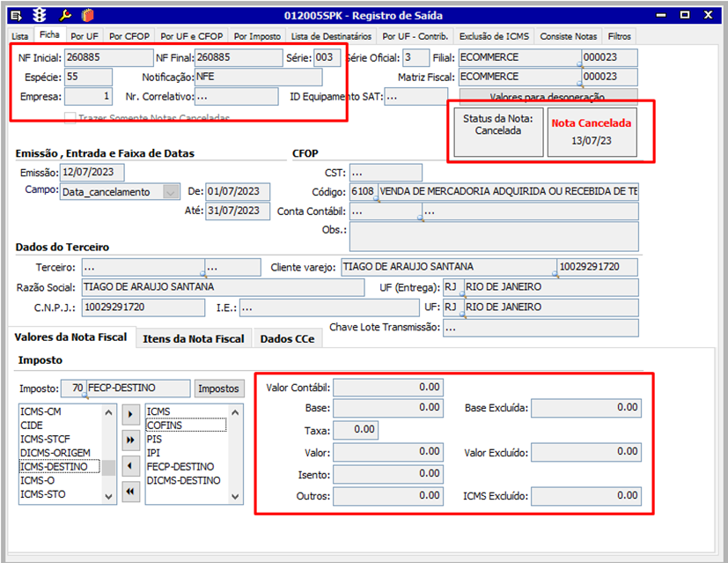Viewport: 728px width, 563px height.
Task: Click the Impostos button
Action: pyautogui.click(x=218, y=389)
